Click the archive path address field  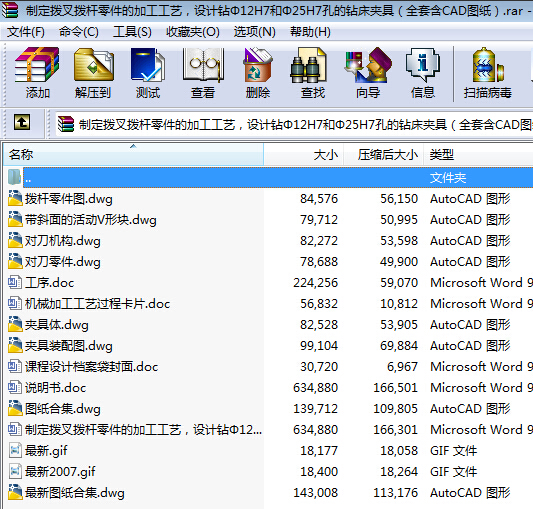[x=294, y=124]
